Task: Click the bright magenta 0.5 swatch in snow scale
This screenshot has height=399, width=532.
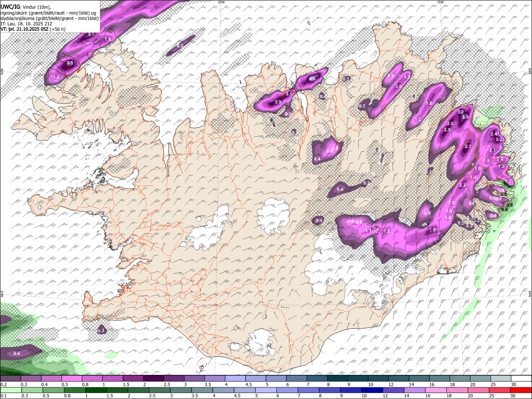Action: pyautogui.click(x=71, y=379)
